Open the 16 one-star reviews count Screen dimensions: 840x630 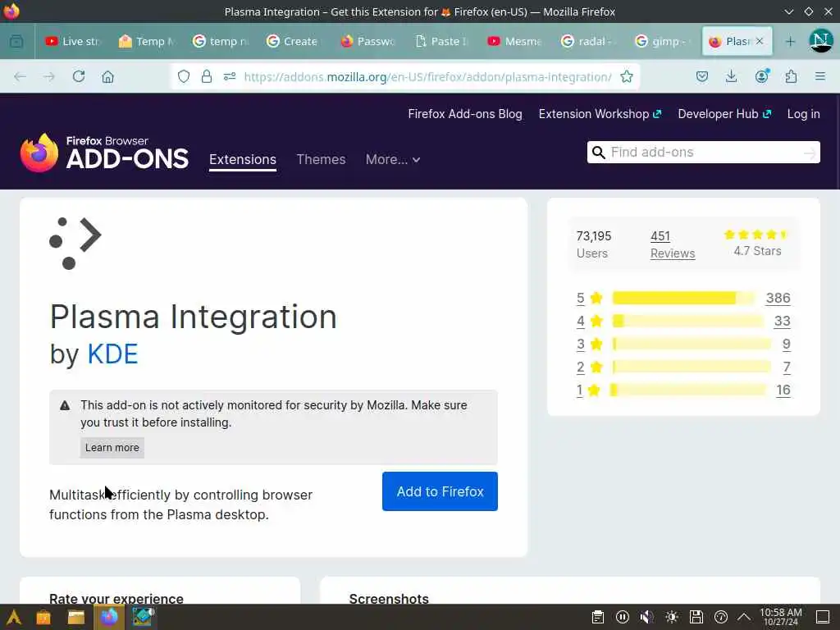click(x=783, y=390)
